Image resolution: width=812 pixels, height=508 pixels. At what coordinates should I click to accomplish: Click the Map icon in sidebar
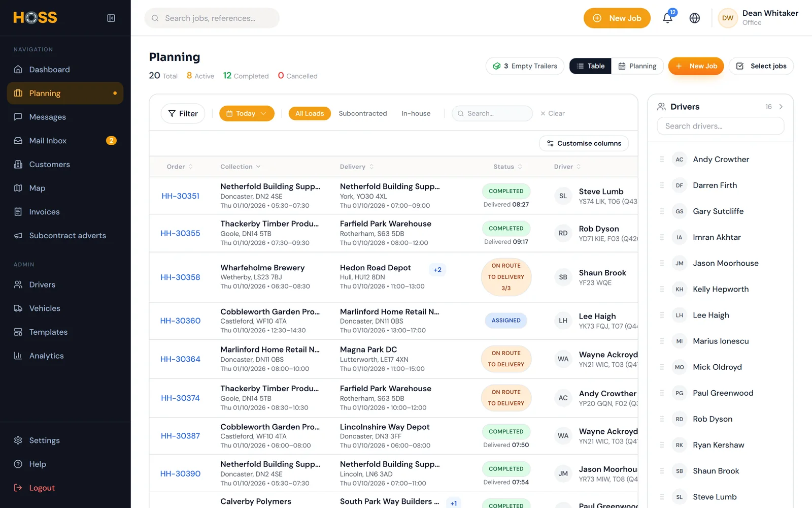(x=18, y=188)
